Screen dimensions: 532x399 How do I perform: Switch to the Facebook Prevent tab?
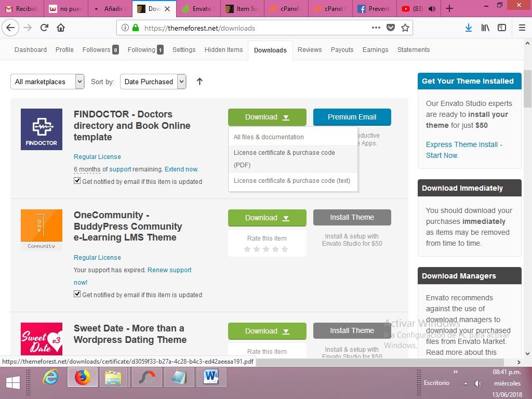(x=374, y=9)
